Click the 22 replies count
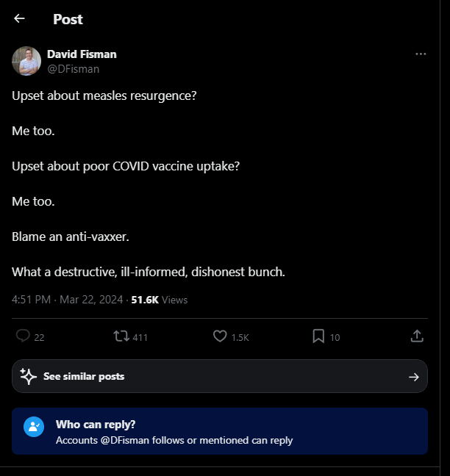 40,338
